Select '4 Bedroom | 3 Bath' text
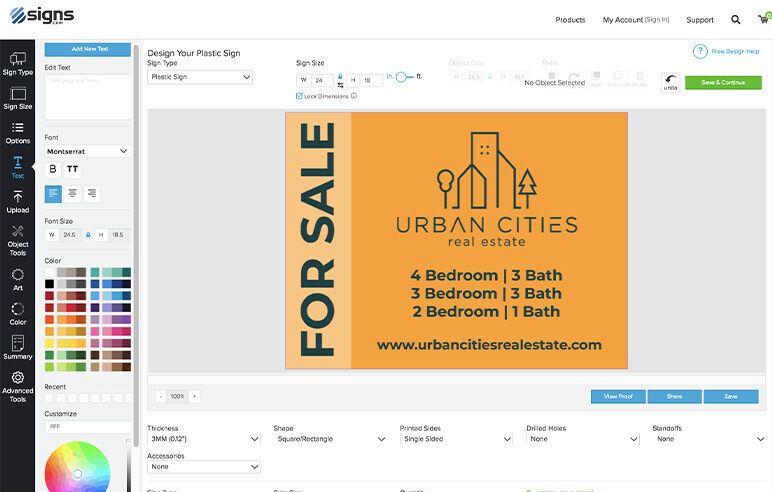Screen dimensions: 772x492 (x=486, y=275)
